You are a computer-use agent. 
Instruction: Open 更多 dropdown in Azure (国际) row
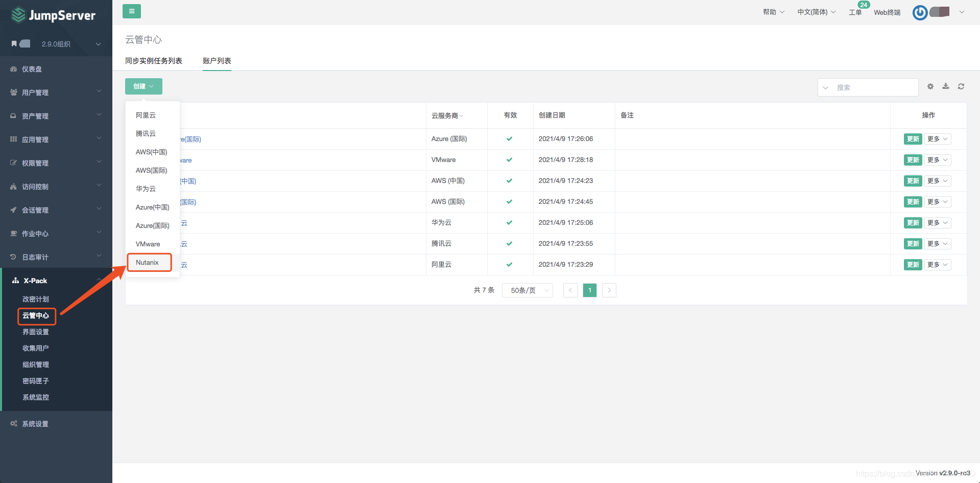tap(938, 139)
